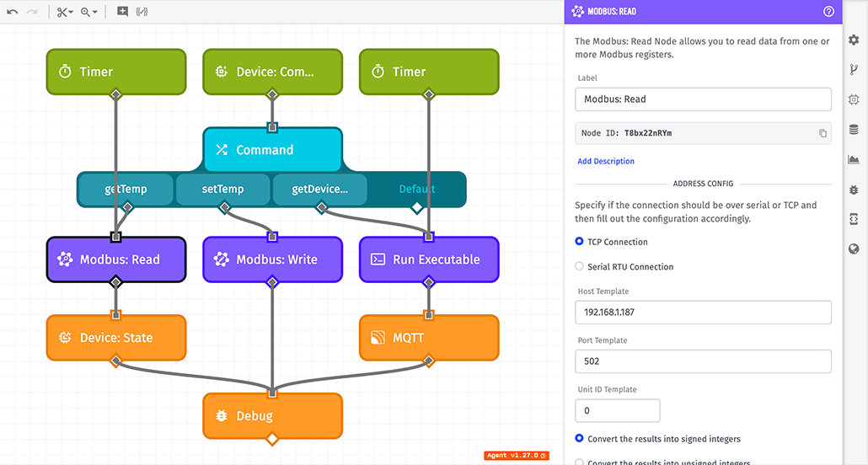Click the Debug node's bottom output connector
The image size is (868, 465).
(272, 439)
